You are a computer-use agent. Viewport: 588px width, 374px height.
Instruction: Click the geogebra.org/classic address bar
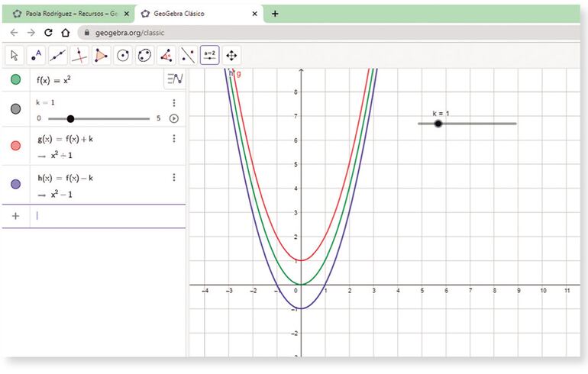point(330,33)
